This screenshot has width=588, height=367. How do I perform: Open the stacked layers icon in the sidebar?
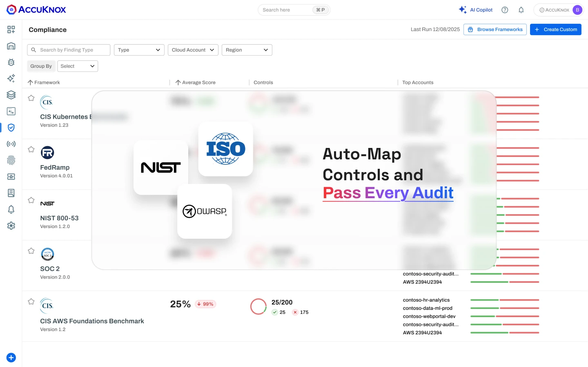[x=11, y=95]
